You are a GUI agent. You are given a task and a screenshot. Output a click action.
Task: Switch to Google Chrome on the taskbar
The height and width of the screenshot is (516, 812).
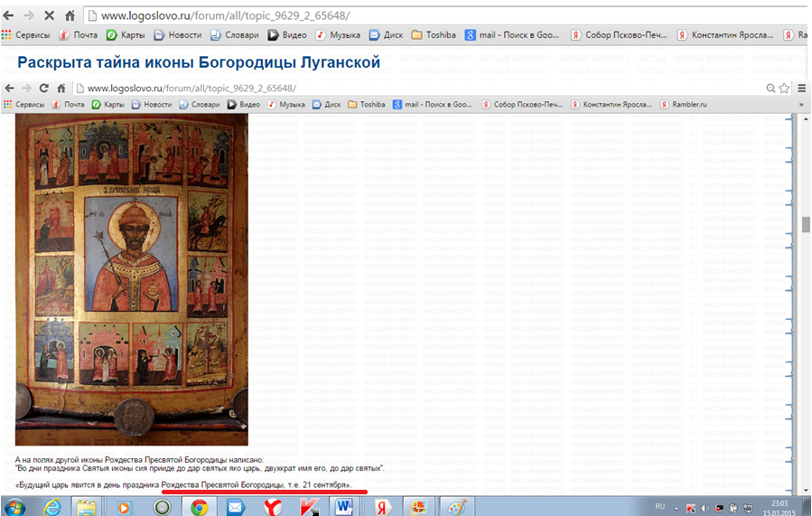[x=200, y=507]
